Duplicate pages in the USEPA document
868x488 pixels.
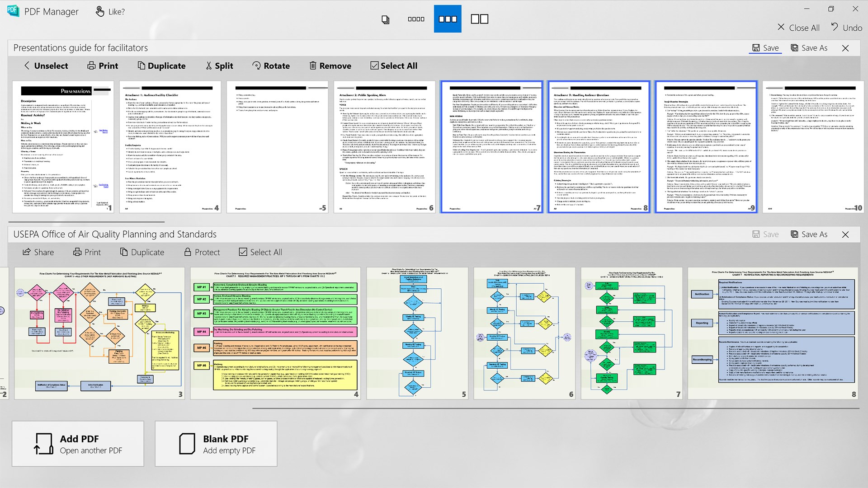click(142, 252)
